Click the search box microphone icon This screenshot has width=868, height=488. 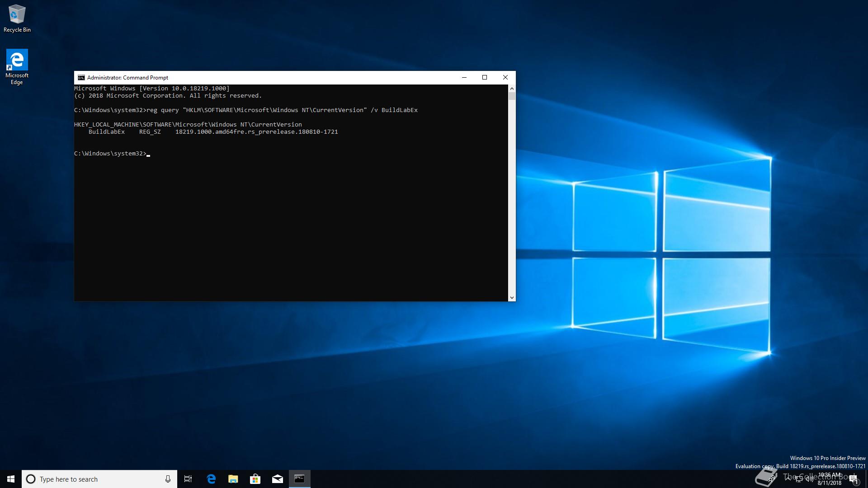point(168,479)
